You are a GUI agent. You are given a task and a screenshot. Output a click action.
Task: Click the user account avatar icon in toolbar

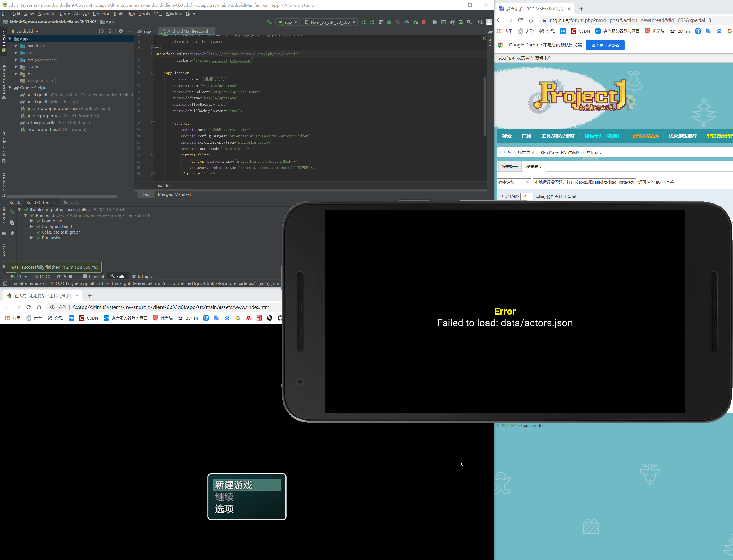click(x=489, y=22)
